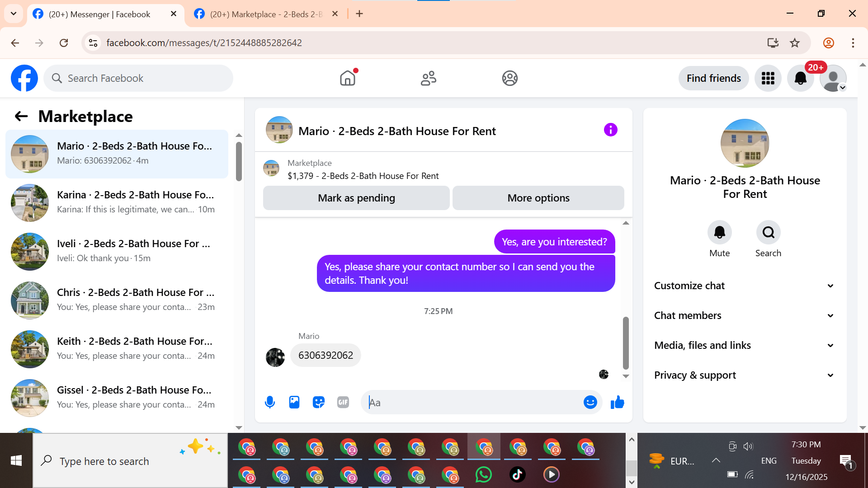Image resolution: width=868 pixels, height=488 pixels.
Task: Open TikTok from the taskbar
Action: click(517, 474)
